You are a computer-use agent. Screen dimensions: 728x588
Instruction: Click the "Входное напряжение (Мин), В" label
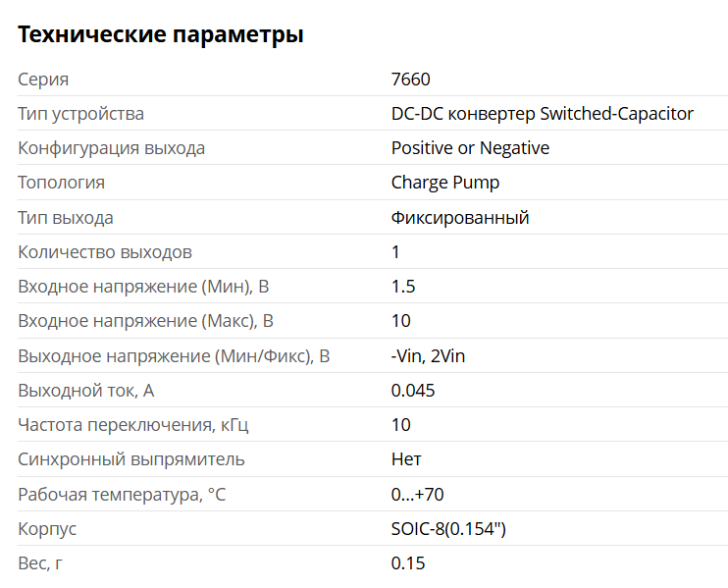[143, 287]
